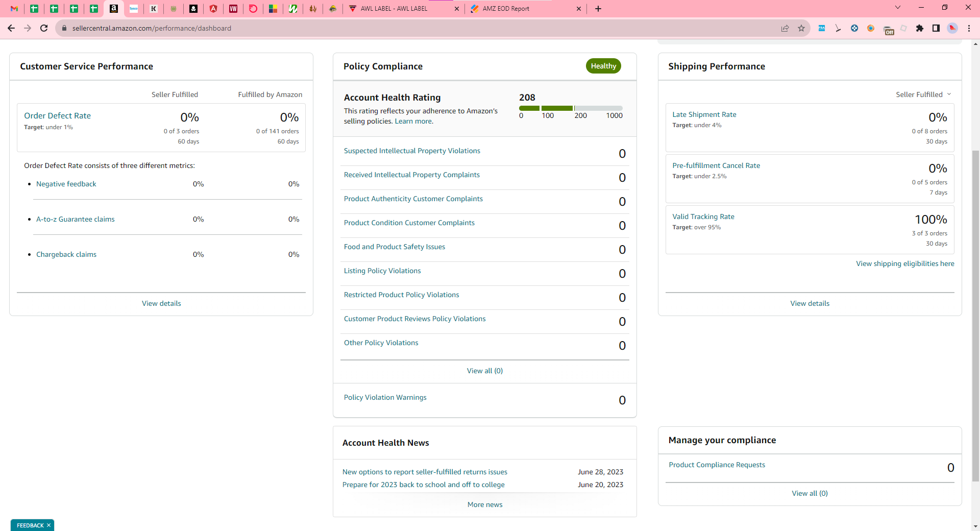The height and width of the screenshot is (531, 980).
Task: Click View all (0) policy violations
Action: pos(485,371)
